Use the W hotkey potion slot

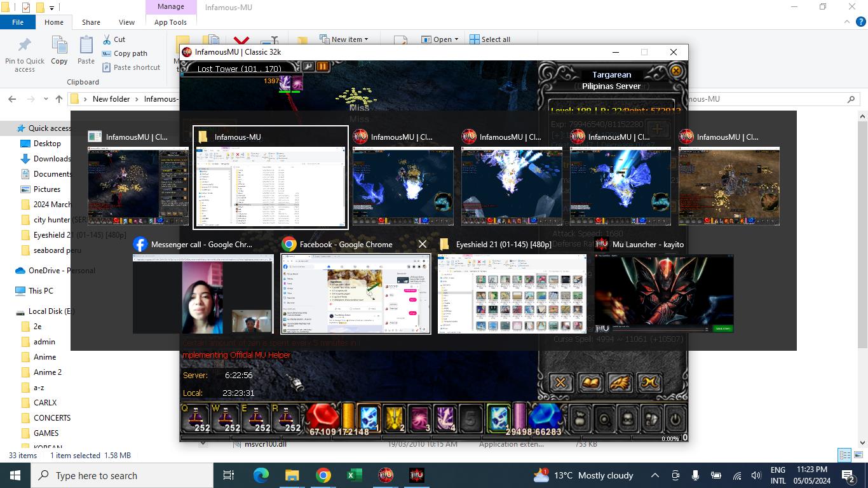point(226,418)
